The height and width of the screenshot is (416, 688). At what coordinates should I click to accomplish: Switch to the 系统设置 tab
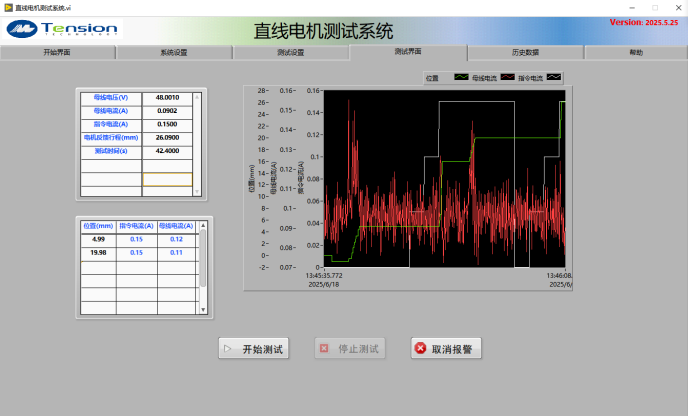point(174,52)
